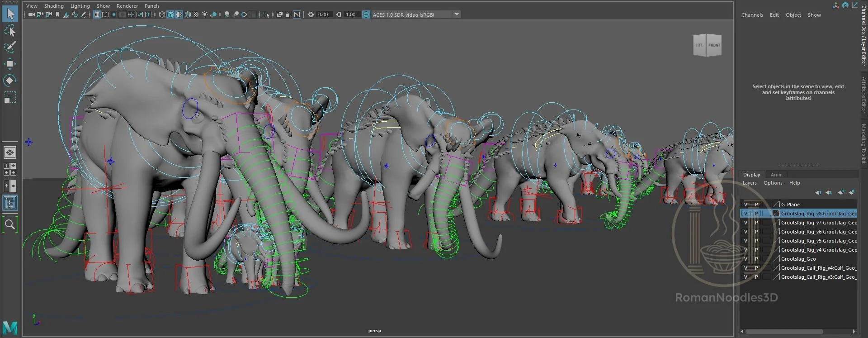Viewport: 868px width, 338px height.
Task: Open the search magnifier tool
Action: pos(9,224)
